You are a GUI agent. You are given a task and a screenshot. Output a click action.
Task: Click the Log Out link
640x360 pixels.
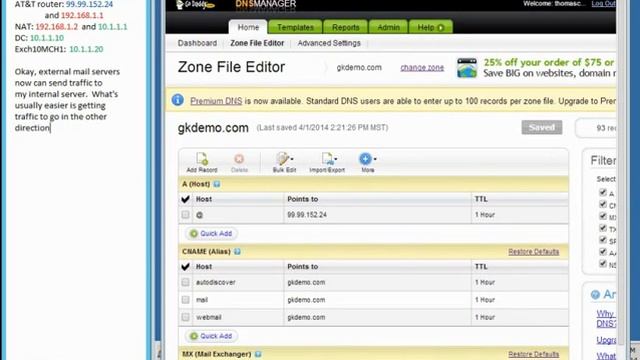(x=604, y=4)
